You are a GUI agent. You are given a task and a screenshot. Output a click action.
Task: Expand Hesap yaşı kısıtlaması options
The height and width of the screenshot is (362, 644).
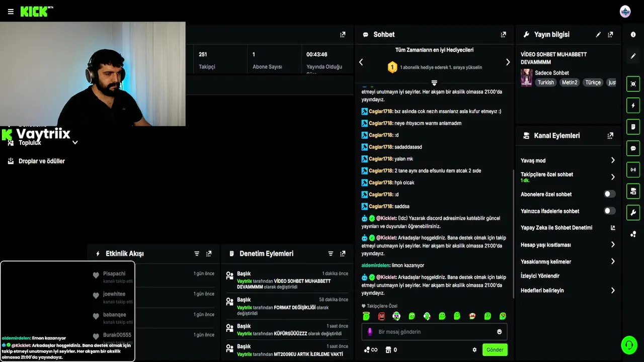(613, 245)
